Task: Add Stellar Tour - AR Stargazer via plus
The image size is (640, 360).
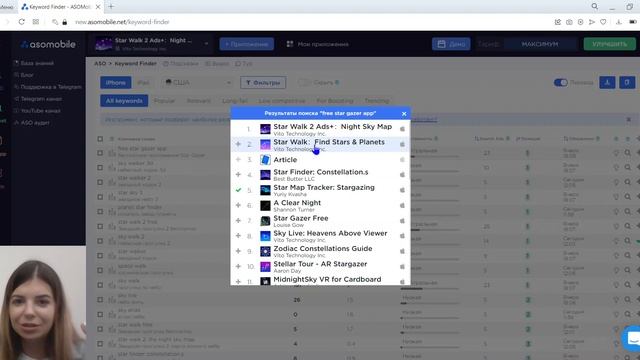Action: (238, 266)
